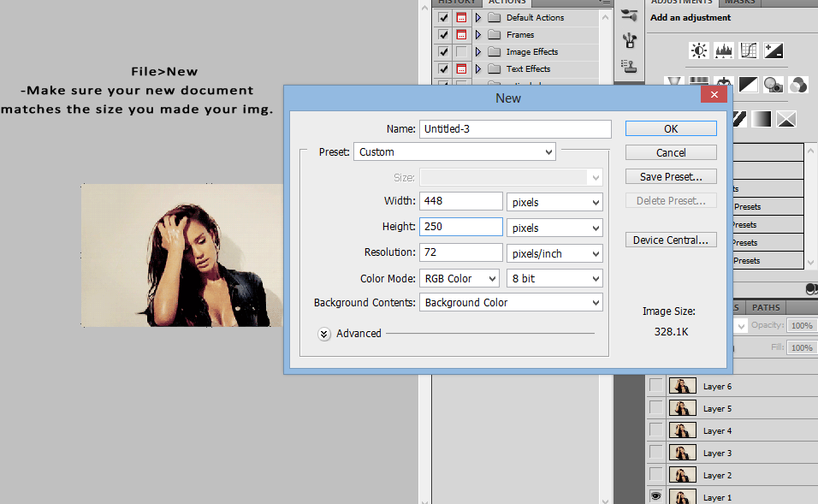Open the 8 bit depth dropdown

point(554,278)
